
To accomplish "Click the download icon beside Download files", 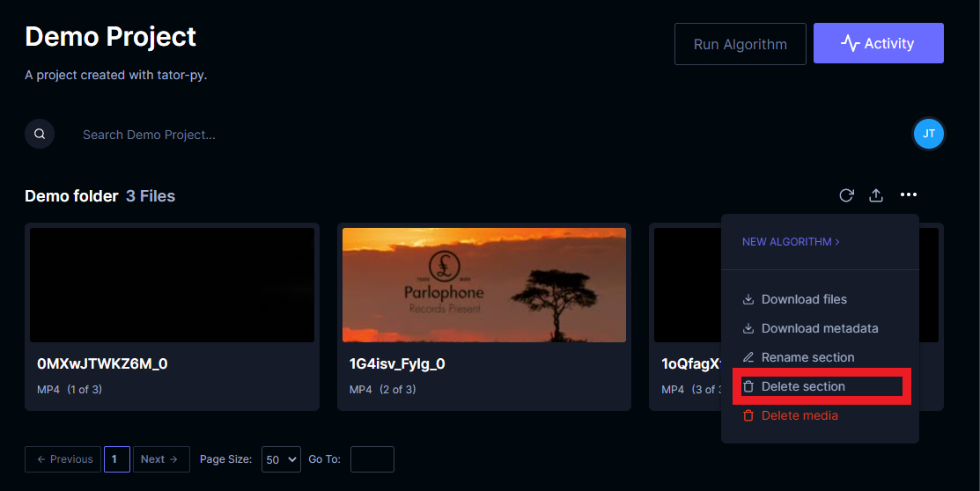I will click(748, 299).
